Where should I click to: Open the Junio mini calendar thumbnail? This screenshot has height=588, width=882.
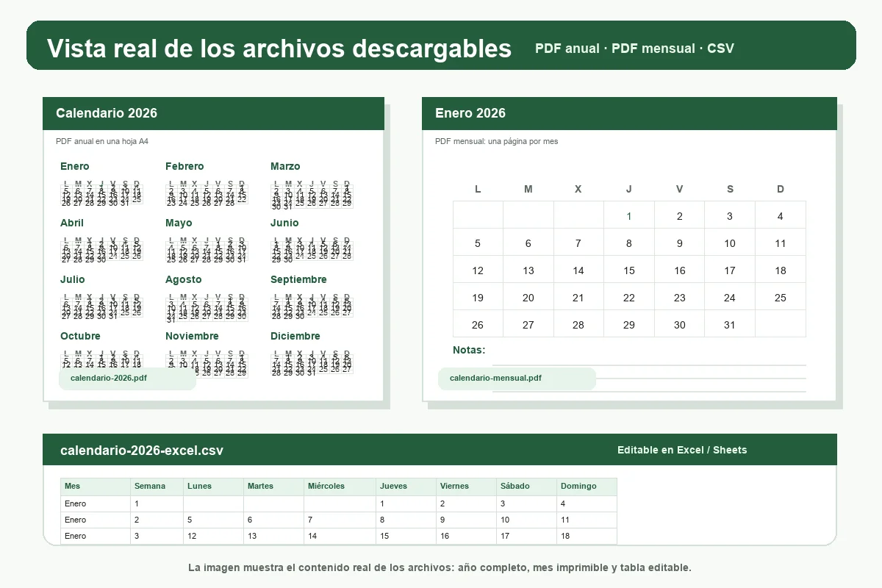coord(312,250)
